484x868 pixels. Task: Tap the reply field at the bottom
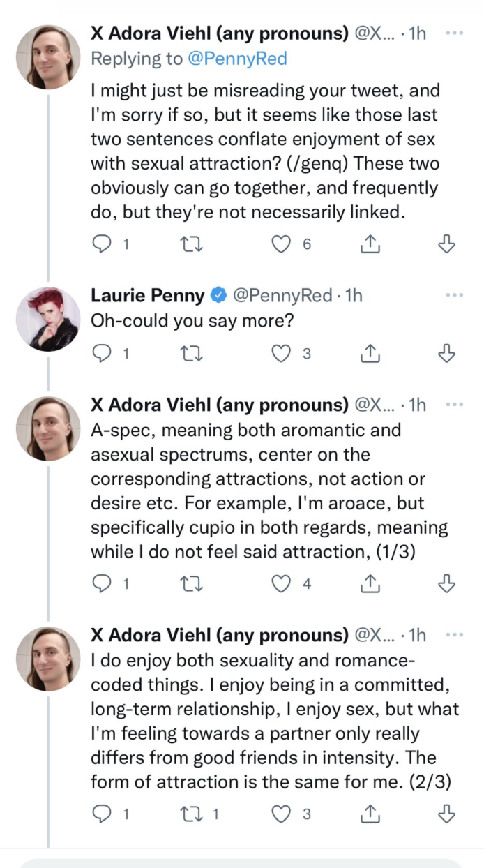coord(241,864)
